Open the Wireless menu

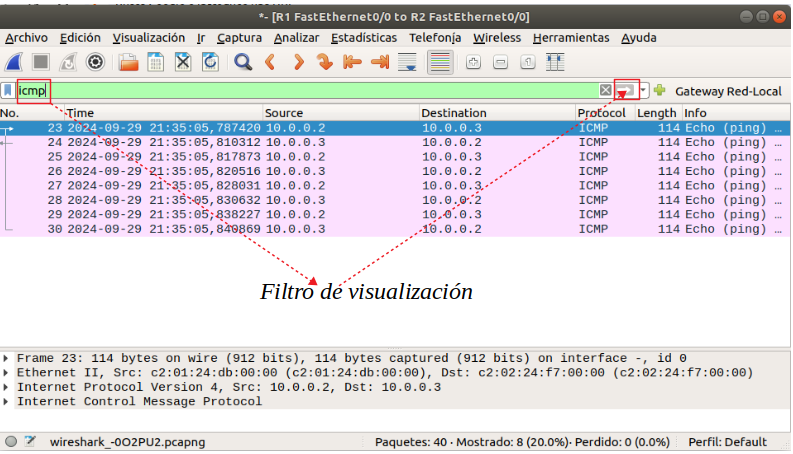click(497, 38)
